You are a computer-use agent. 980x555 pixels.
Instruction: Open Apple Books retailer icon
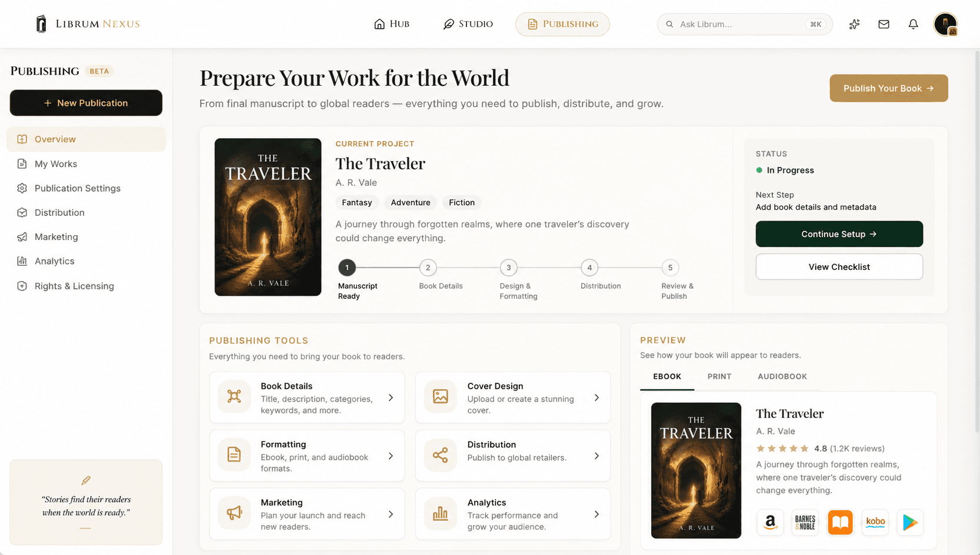point(840,522)
